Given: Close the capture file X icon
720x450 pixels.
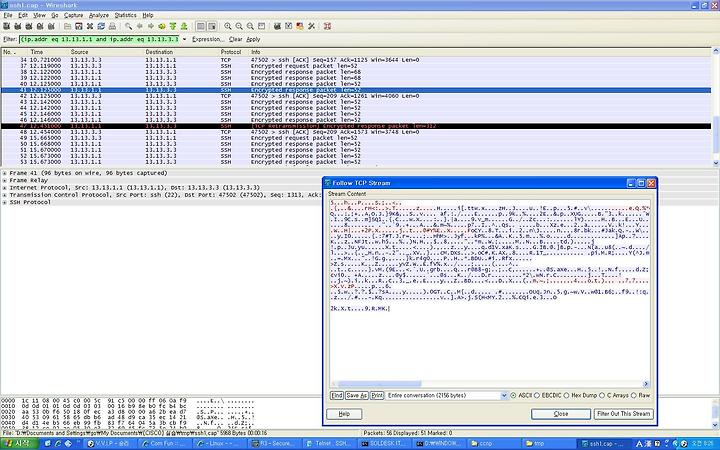Looking at the screenshot, I should pos(90,26).
